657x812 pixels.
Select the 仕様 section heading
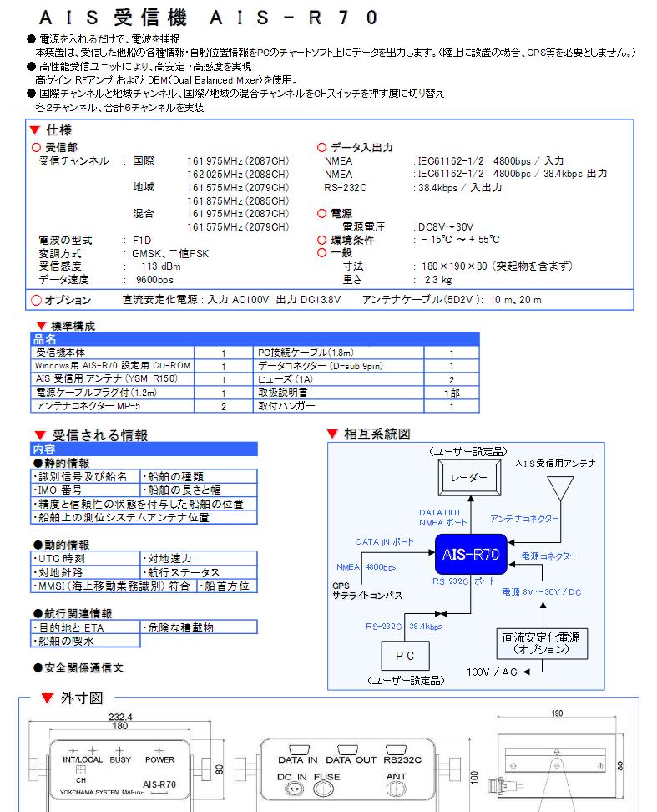(59, 129)
